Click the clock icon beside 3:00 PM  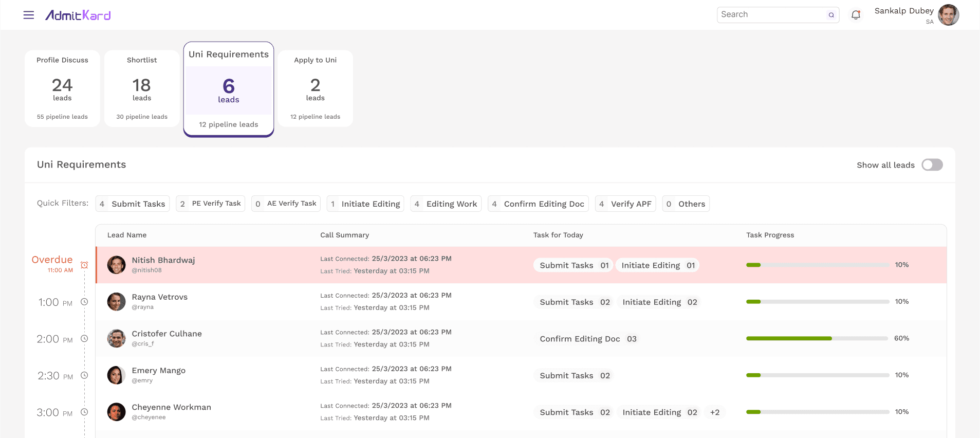tap(84, 412)
